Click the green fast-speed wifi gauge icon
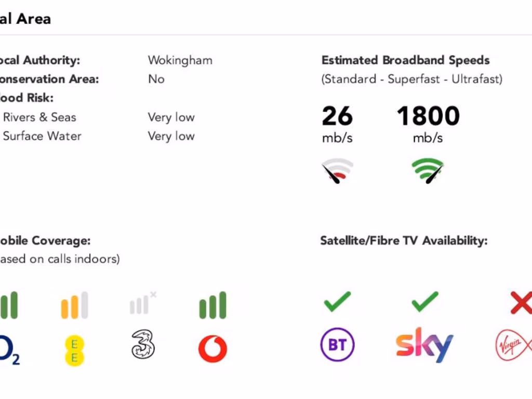The image size is (532, 399). [x=428, y=171]
